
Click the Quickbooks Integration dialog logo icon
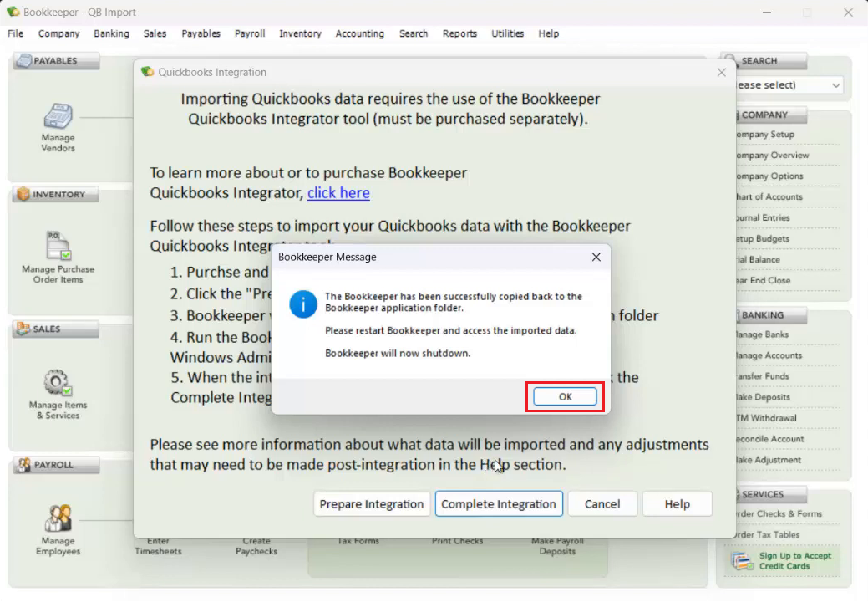(147, 72)
